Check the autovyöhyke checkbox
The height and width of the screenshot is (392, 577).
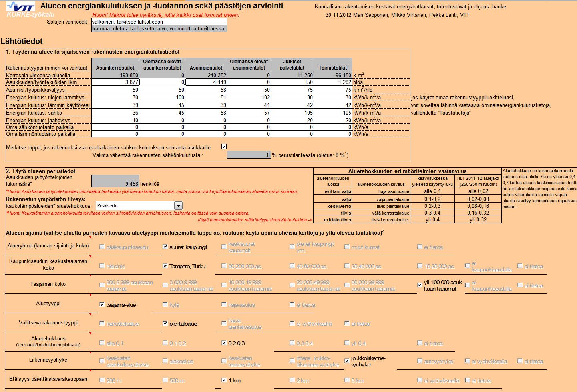(420, 361)
